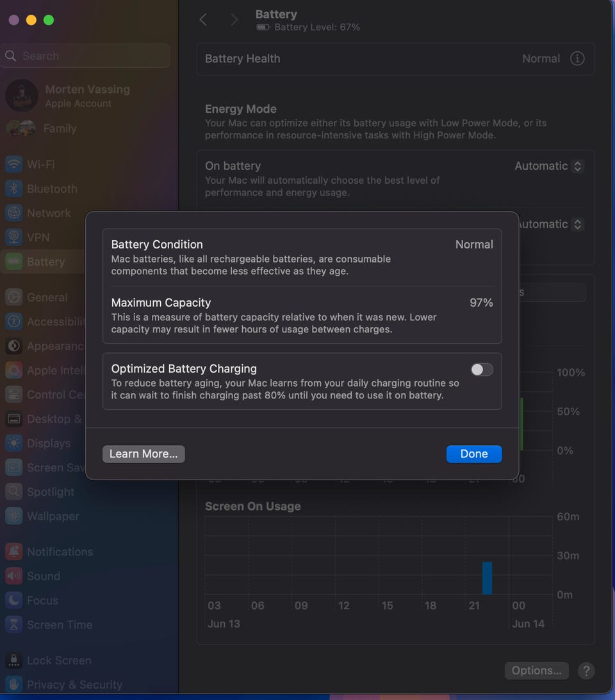The height and width of the screenshot is (700, 615).
Task: Open the Learn More... link button
Action: 143,454
